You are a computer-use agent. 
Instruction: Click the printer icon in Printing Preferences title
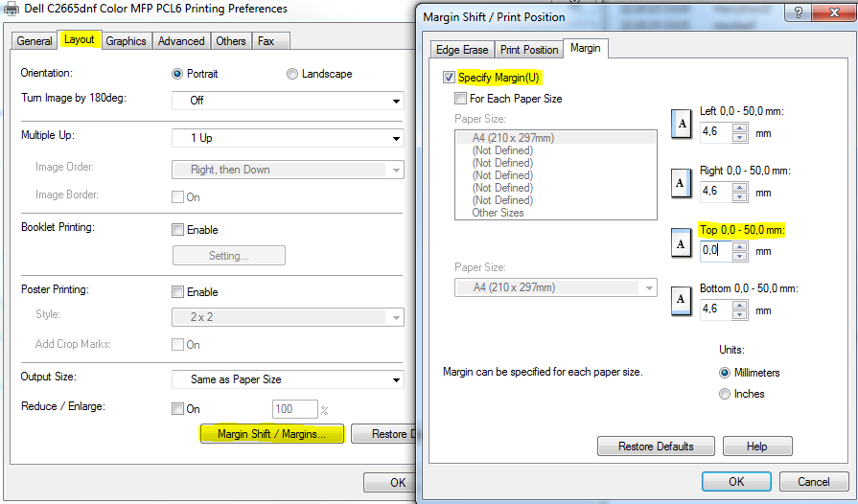tap(12, 10)
